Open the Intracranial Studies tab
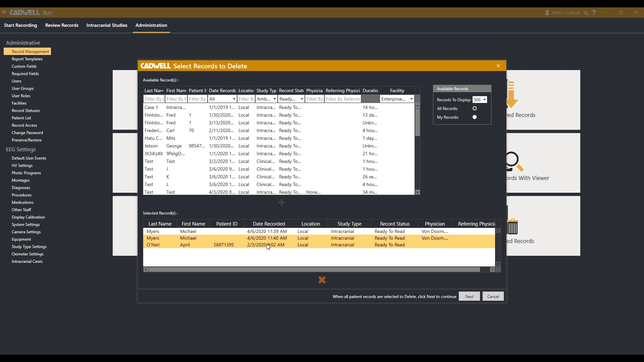This screenshot has width=644, height=362. (x=107, y=25)
